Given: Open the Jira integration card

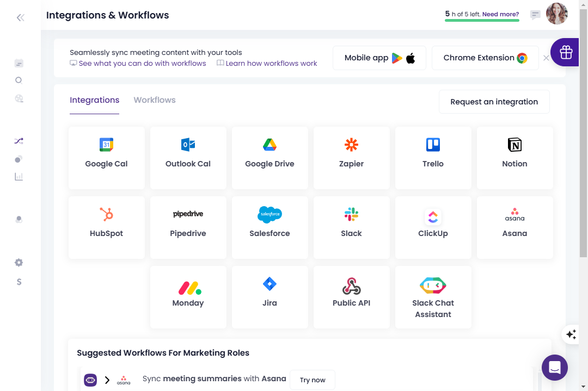Looking at the screenshot, I should click(270, 297).
